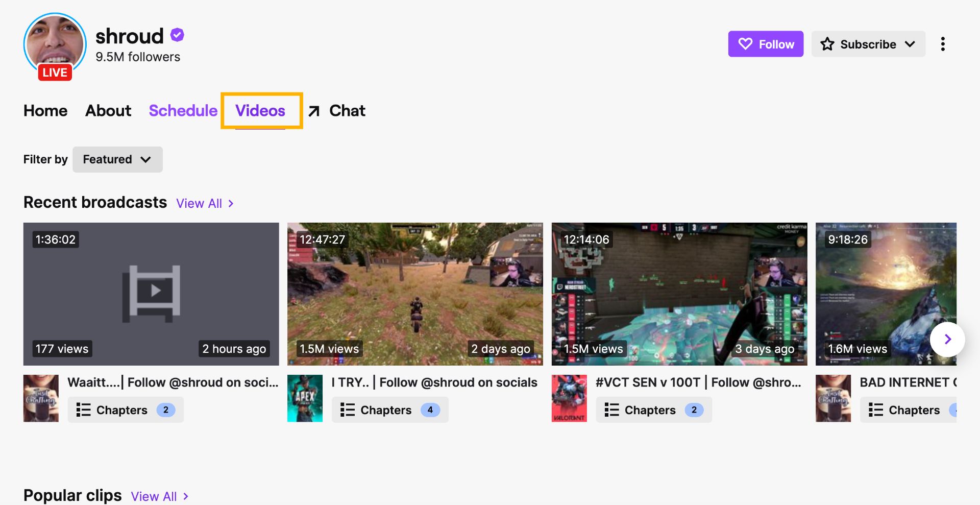Open the Chapters list on the Apex broadcast

(389, 410)
